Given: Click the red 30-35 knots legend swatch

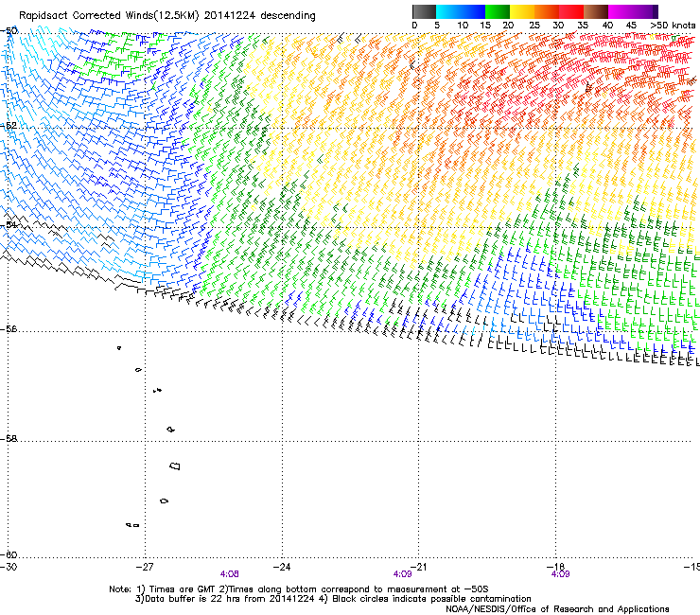Looking at the screenshot, I should (x=571, y=11).
